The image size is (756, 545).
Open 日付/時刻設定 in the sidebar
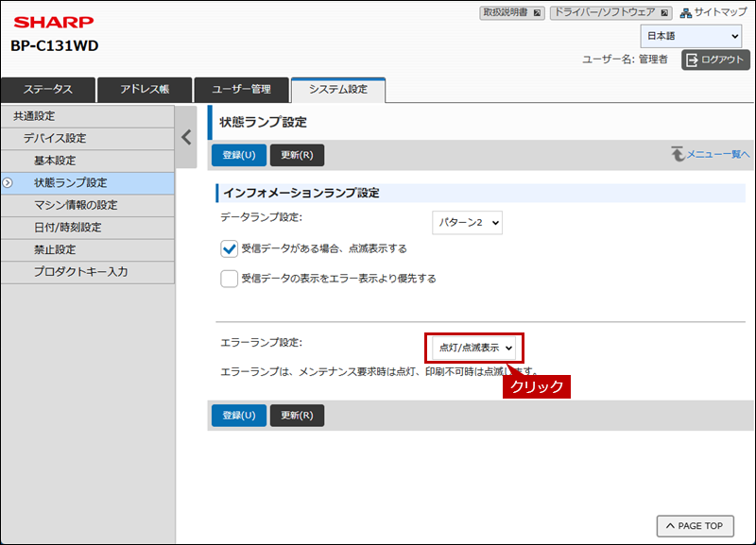pos(67,228)
